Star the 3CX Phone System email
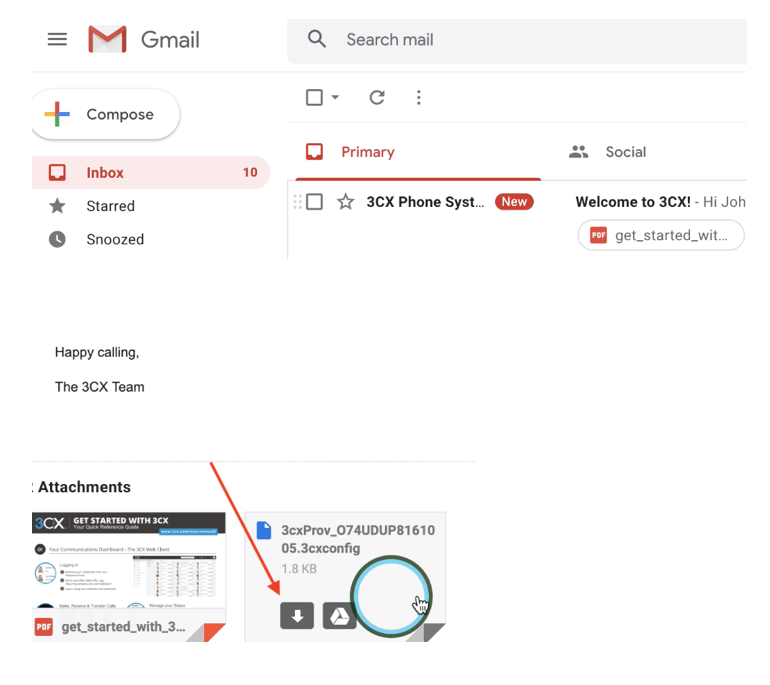Image resolution: width=770 pixels, height=685 pixels. 346,202
